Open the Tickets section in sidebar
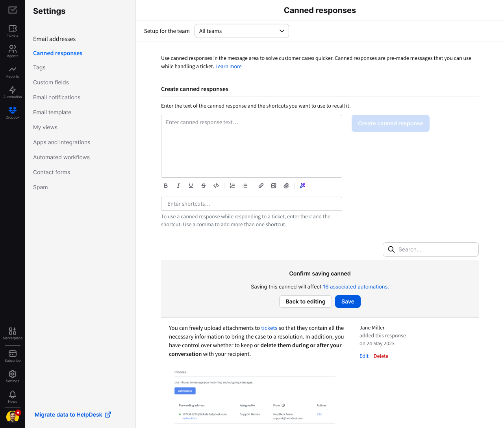The width and height of the screenshot is (504, 428). coord(13,31)
